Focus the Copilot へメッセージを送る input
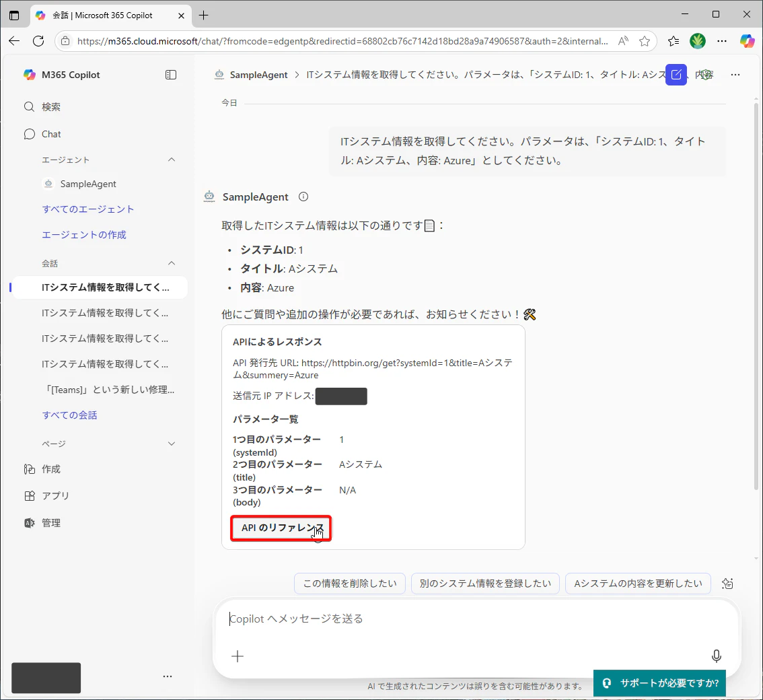Viewport: 763px width, 700px height. (477, 619)
